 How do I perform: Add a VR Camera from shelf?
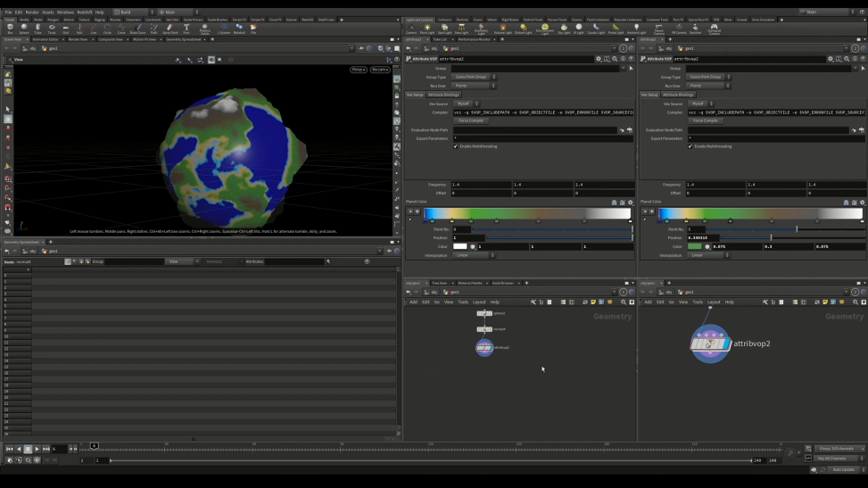[x=679, y=29]
